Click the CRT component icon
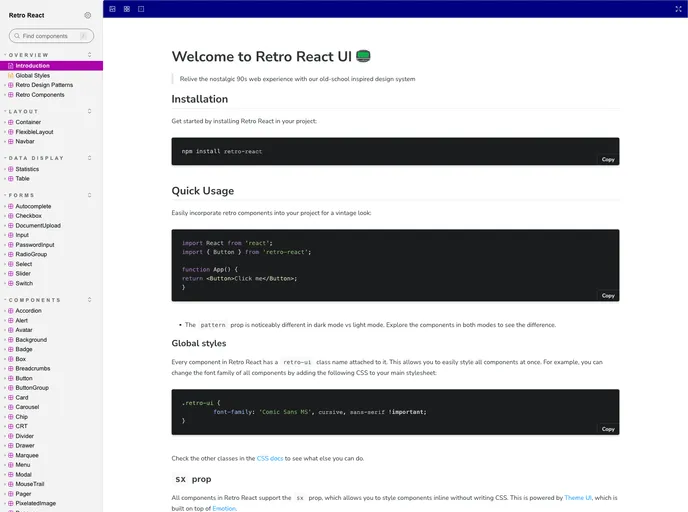 point(11,426)
